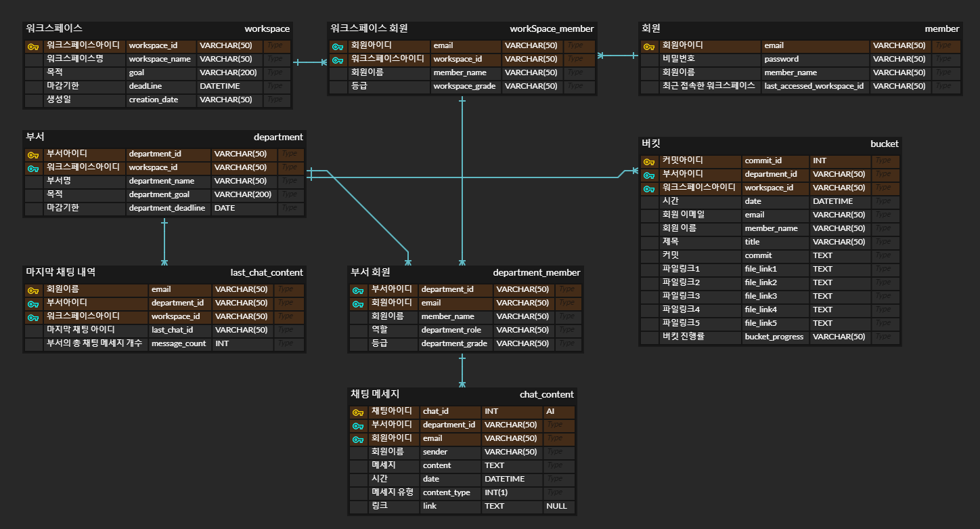
Task: Select the 'workspace' table name in its header
Action: (267, 28)
